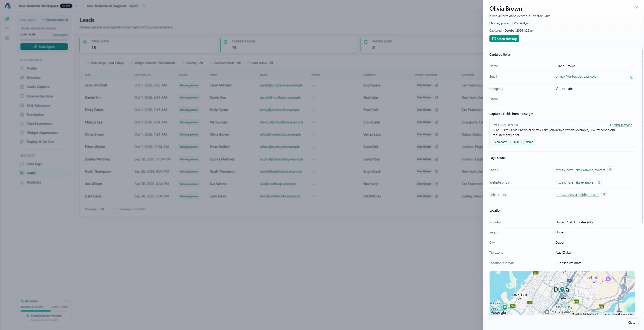Open the Lead status filter

260,63
